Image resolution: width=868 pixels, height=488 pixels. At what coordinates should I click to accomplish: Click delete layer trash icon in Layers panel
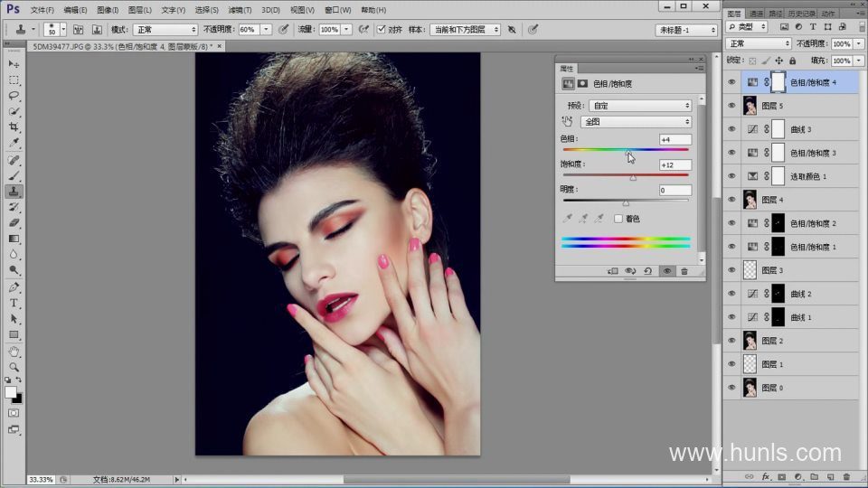point(846,476)
